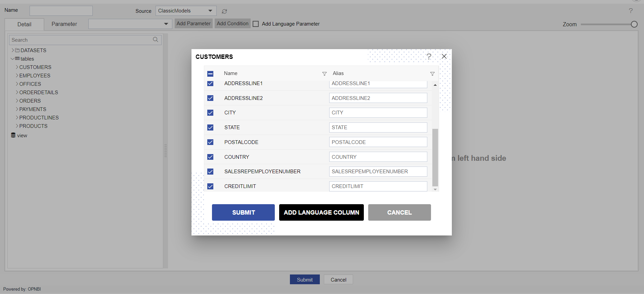Edit the COUNTRY alias field
644x294 pixels.
[378, 157]
